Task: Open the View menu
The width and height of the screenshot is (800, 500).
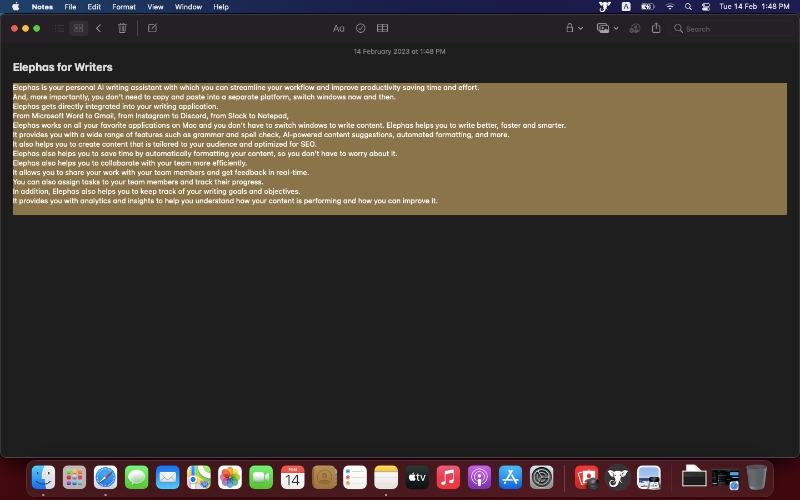Action: coord(155,7)
